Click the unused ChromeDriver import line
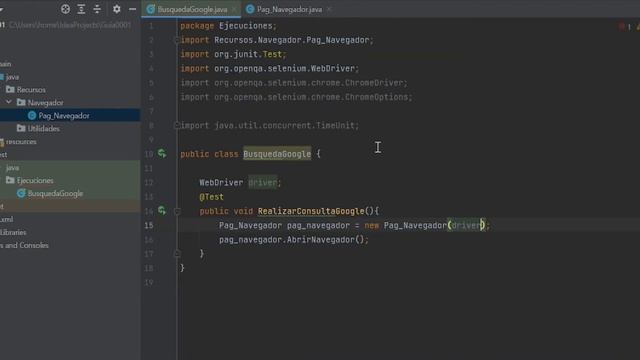 point(294,82)
